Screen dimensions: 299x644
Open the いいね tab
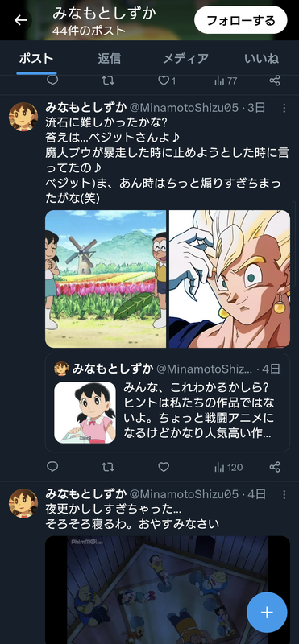[261, 58]
